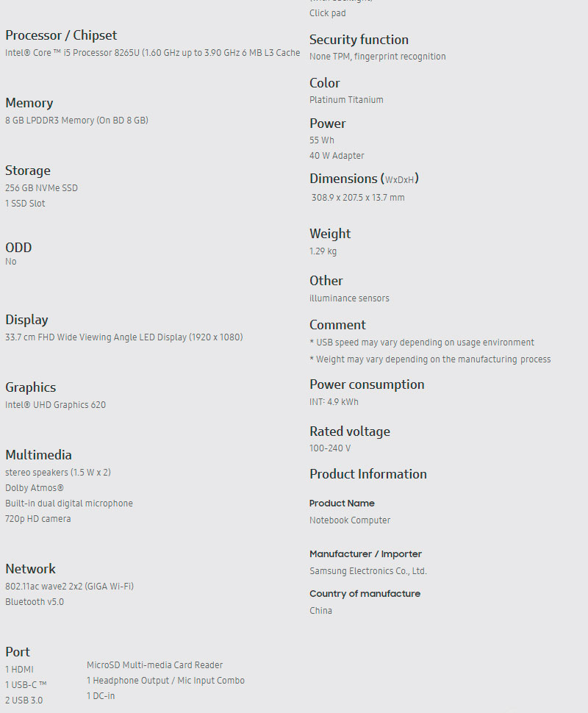This screenshot has height=713, width=588.
Task: Click the Network section heading
Action: click(31, 569)
